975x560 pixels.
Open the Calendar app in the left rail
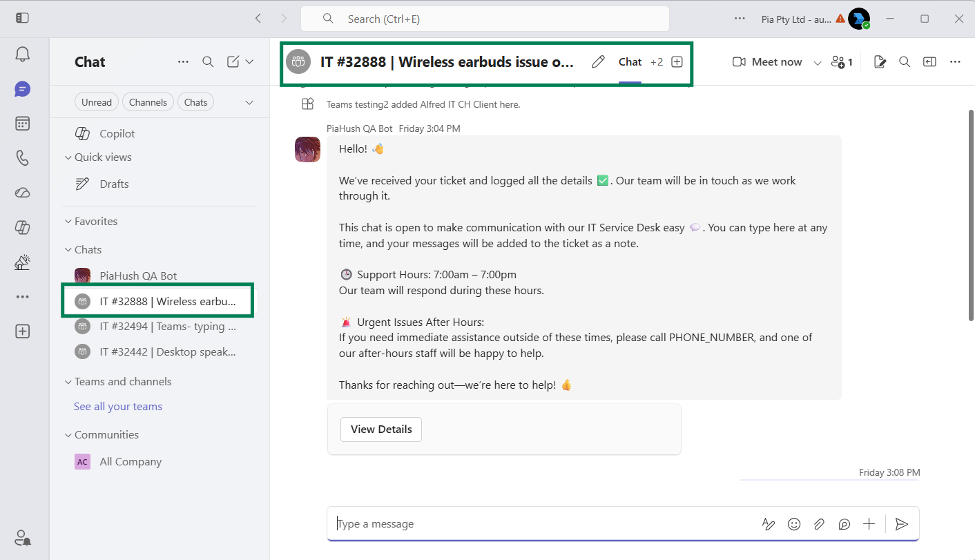(22, 124)
